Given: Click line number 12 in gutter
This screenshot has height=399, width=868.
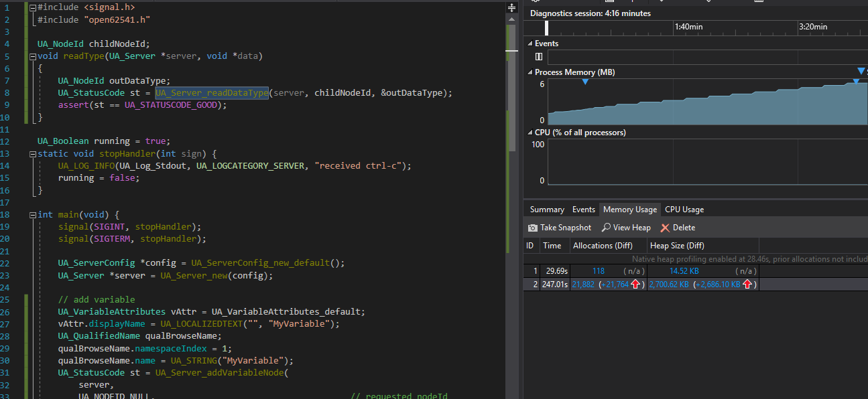Looking at the screenshot, I should (x=6, y=141).
